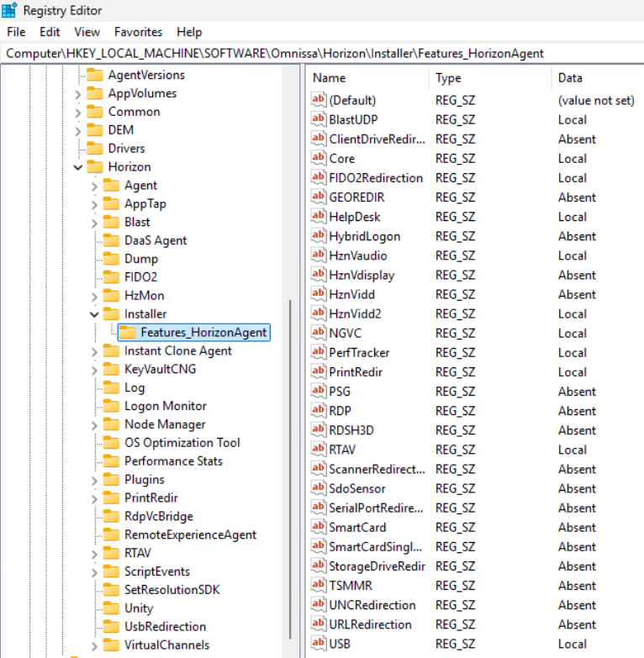This screenshot has width=644, height=658.
Task: Click the Performance Stats folder icon
Action: pyautogui.click(x=111, y=461)
